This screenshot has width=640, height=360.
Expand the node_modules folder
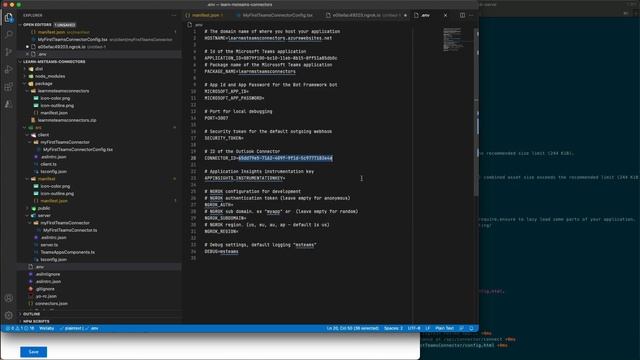(x=50, y=76)
